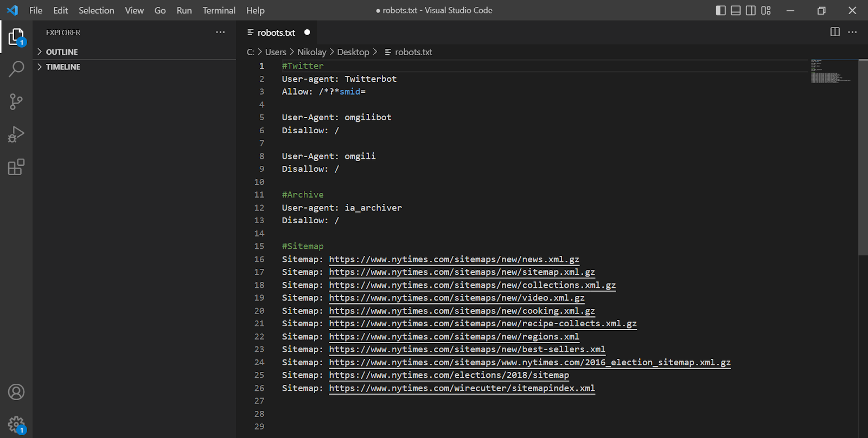Toggle the secondary side bar
This screenshot has width=868, height=438.
tap(751, 10)
